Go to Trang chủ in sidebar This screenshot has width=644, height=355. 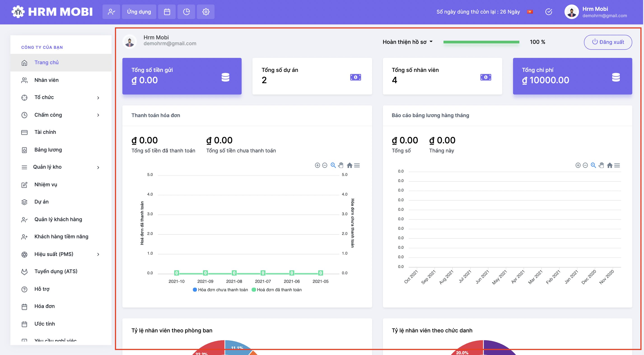pos(61,62)
